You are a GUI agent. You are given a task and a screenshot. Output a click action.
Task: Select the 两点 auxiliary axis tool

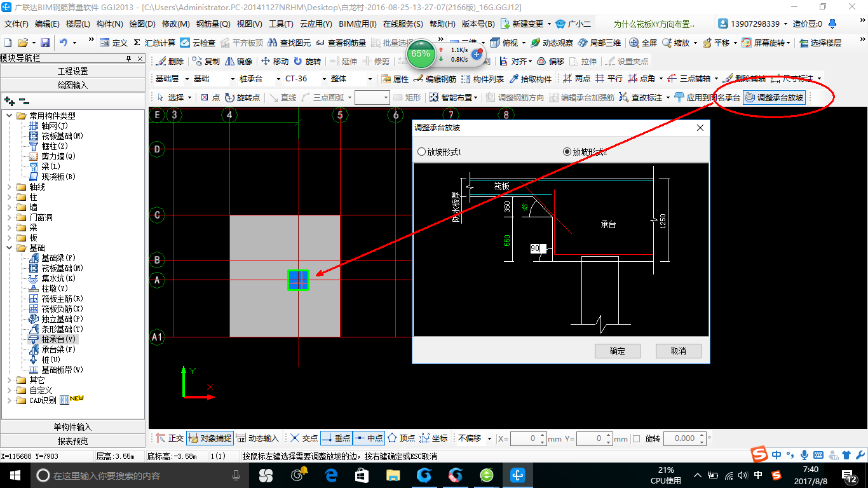pos(577,79)
